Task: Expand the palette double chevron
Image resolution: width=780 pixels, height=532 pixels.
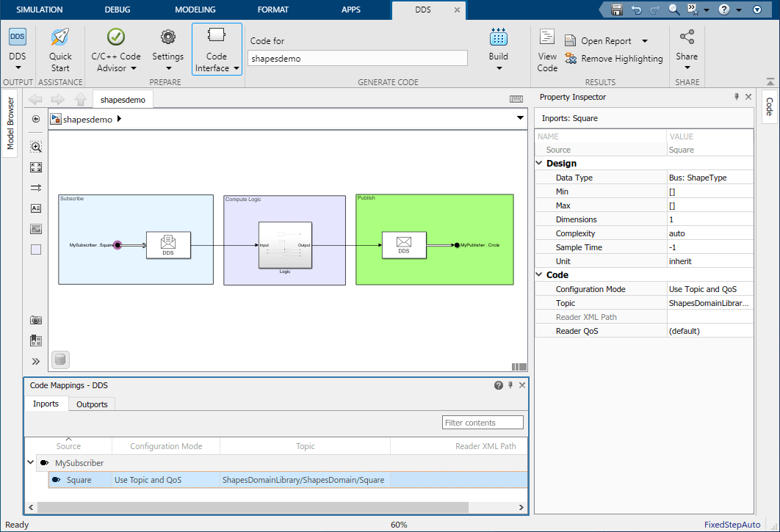Action: 36,362
